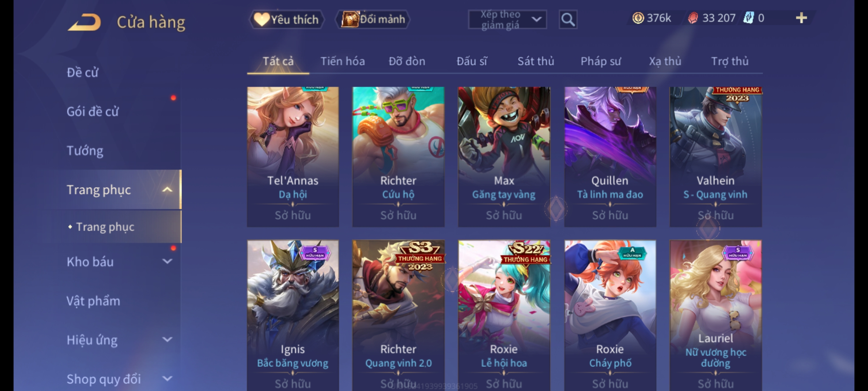Select the Quillen Tà linh ma đao skin
This screenshot has width=868, height=391.
610,157
